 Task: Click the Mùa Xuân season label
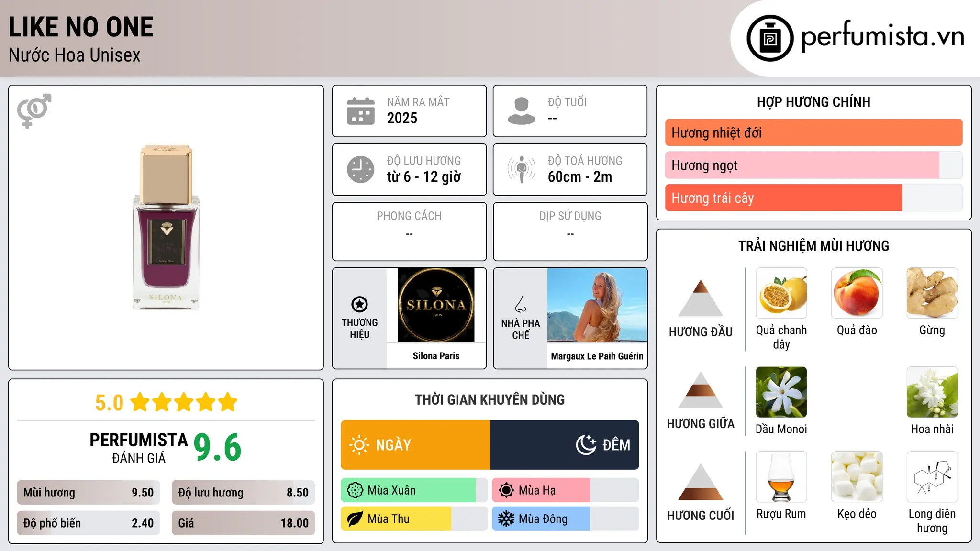click(x=391, y=490)
